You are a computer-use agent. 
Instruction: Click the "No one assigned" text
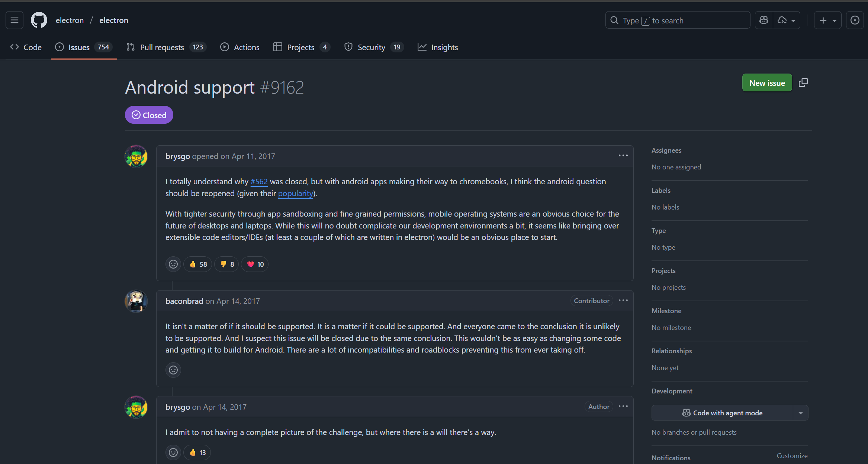(676, 167)
